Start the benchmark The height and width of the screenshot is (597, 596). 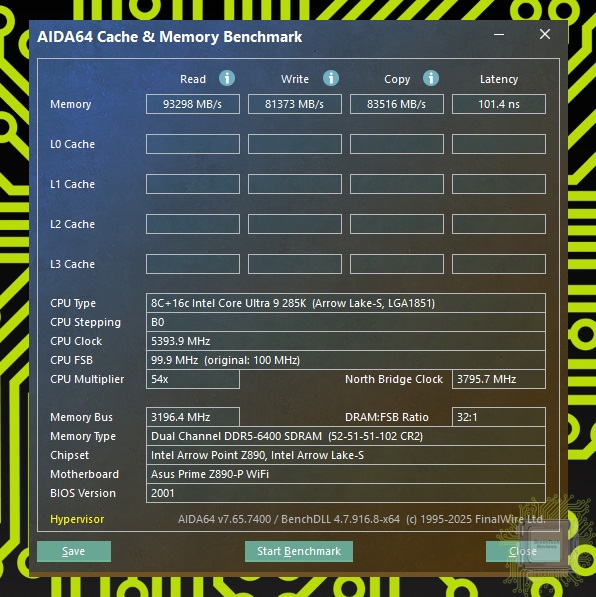(x=299, y=551)
